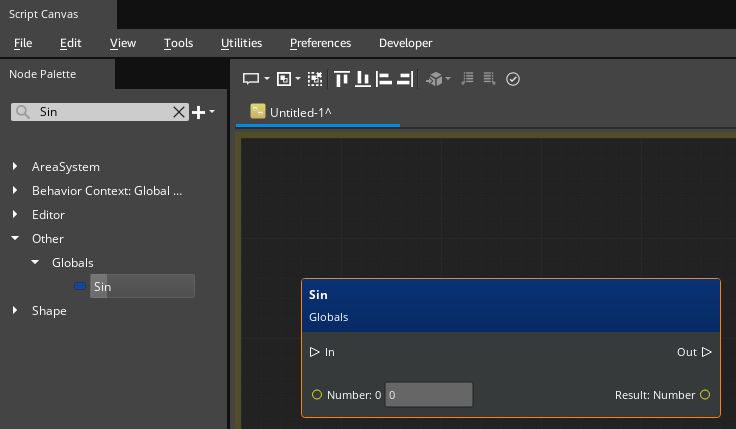This screenshot has width=736, height=429.
Task: Click the Number input field on Sin node
Action: pos(428,395)
